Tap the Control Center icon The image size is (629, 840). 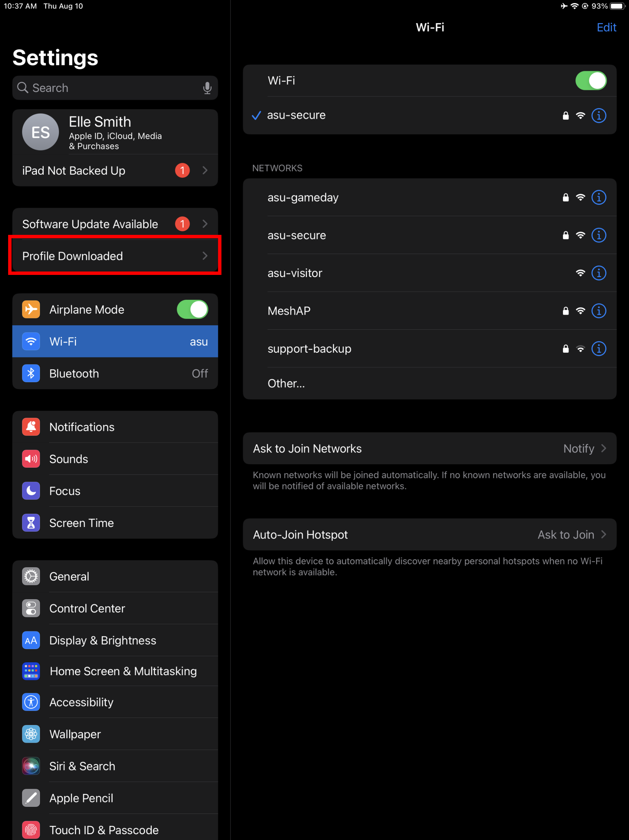click(x=31, y=608)
